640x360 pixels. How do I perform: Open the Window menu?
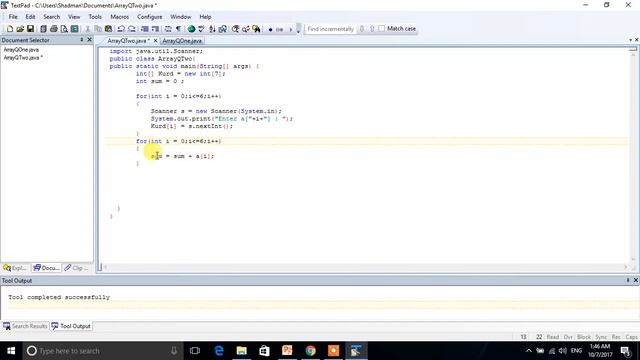tap(180, 17)
